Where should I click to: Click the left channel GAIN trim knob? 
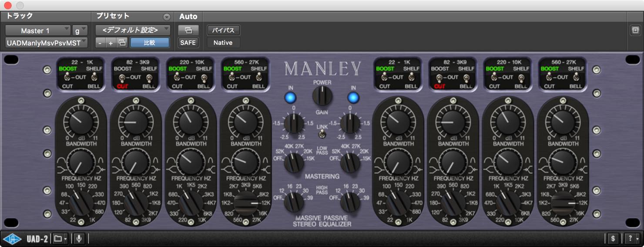tap(294, 123)
